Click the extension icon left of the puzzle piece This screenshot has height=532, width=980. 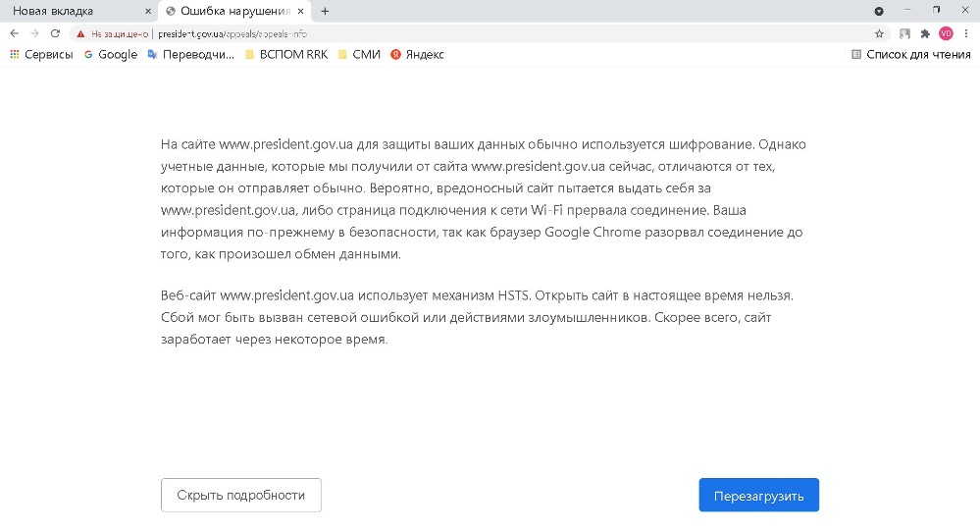tap(904, 33)
